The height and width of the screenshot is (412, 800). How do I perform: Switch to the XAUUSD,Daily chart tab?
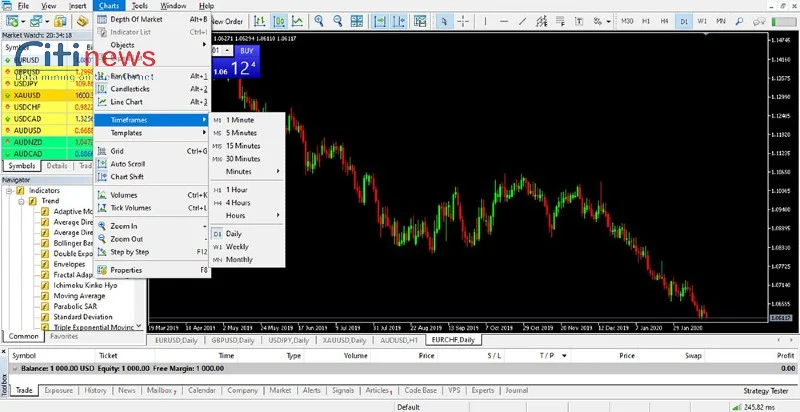(344, 340)
